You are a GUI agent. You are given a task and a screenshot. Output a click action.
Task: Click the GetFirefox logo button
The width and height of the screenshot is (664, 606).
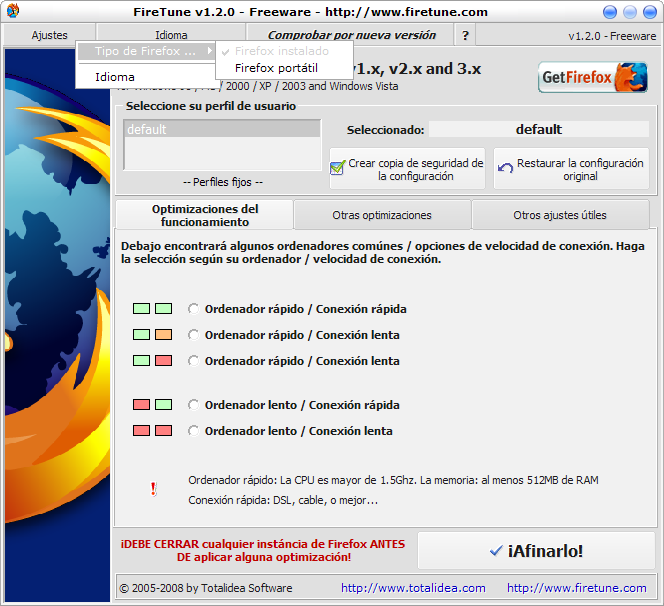click(x=592, y=77)
